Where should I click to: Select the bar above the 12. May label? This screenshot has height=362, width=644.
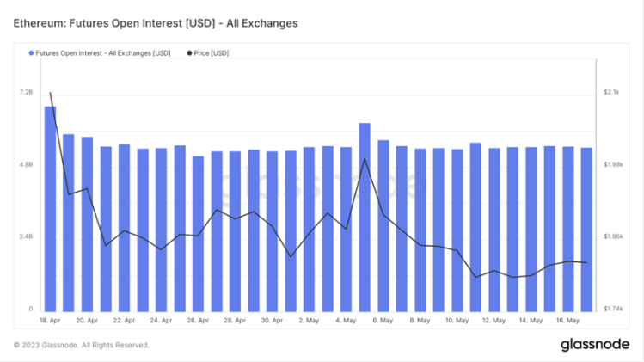[494, 230]
